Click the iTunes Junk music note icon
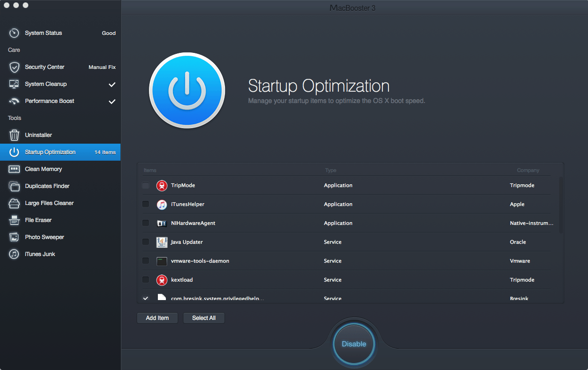Image resolution: width=588 pixels, height=370 pixels. click(x=14, y=254)
